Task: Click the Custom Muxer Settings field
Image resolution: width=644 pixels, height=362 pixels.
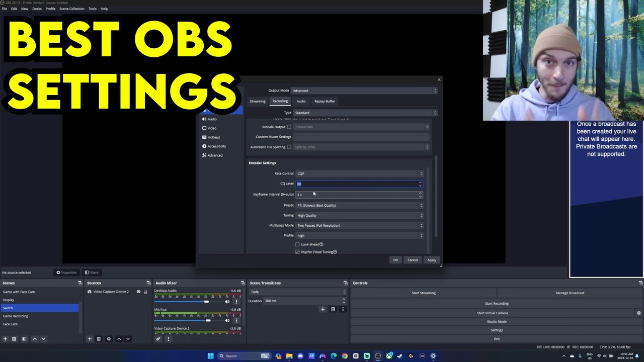Action: 361,137
